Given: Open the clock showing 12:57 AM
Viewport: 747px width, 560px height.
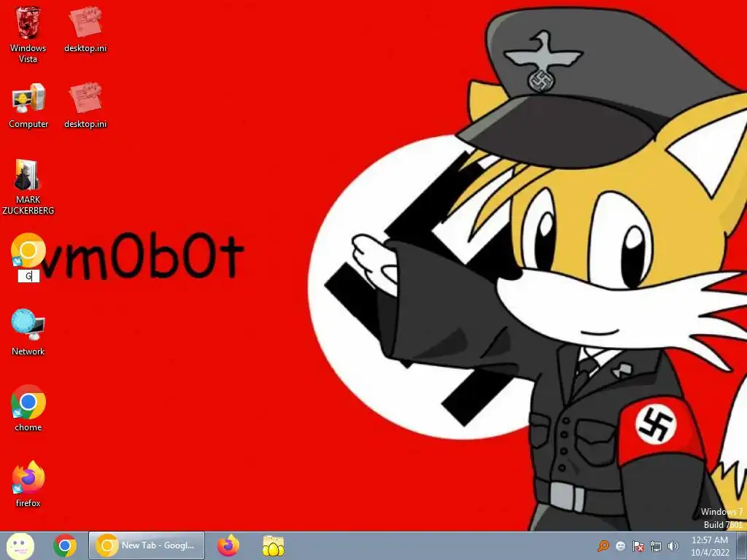Looking at the screenshot, I should pos(710,546).
